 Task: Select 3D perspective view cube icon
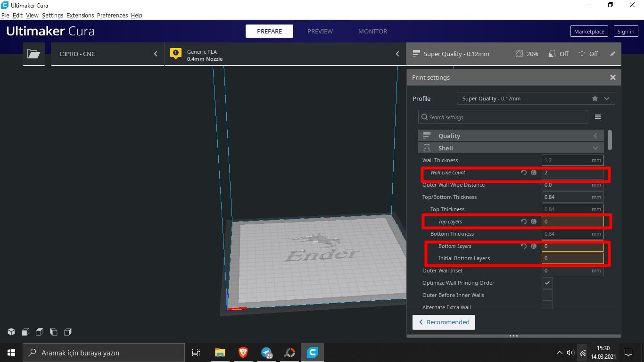click(x=11, y=332)
